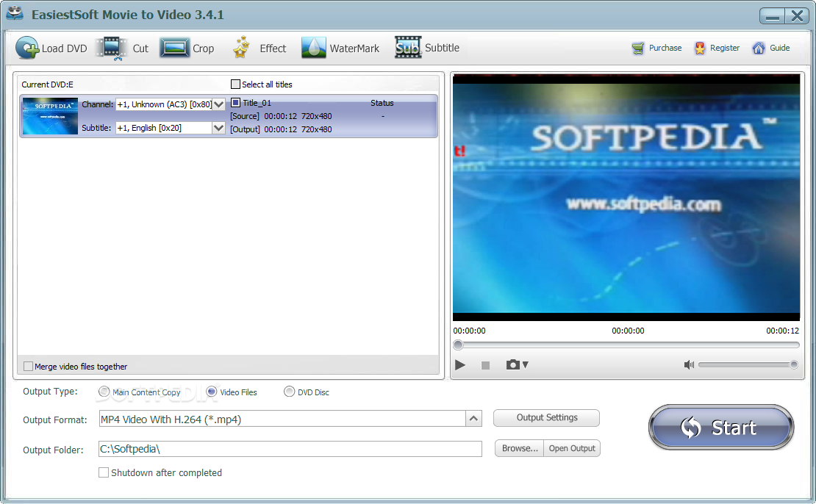Click the video preview pane
The width and height of the screenshot is (816, 504).
point(626,197)
